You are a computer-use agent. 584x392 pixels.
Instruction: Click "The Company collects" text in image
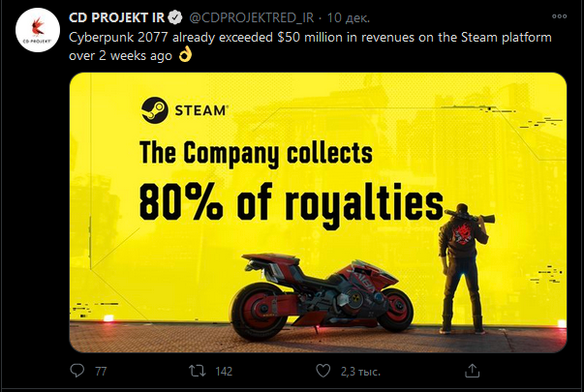coord(256,153)
